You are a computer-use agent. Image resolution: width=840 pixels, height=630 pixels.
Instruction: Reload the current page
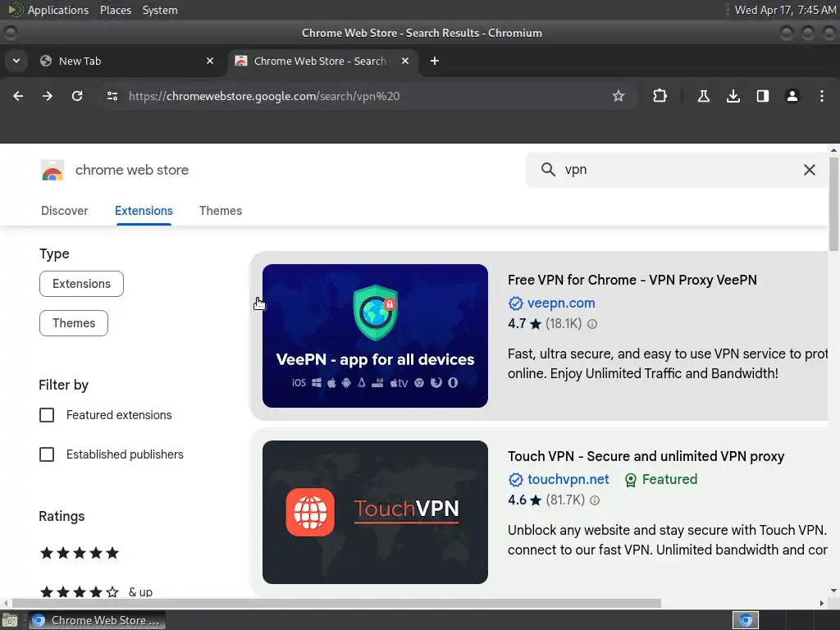coord(77,96)
